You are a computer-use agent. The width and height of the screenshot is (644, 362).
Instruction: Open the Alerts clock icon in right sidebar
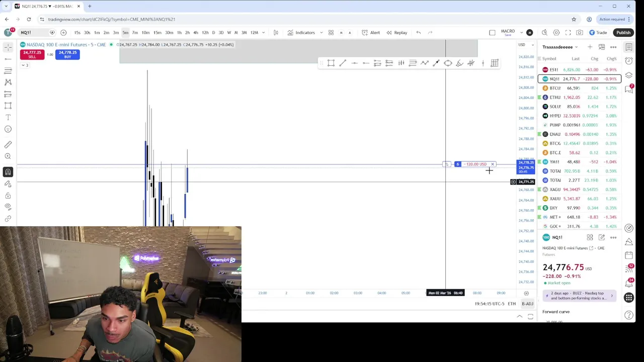tap(629, 61)
